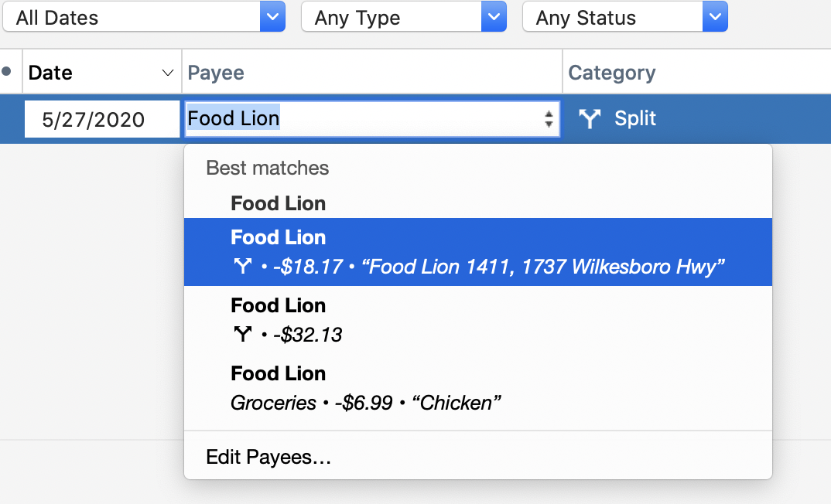Click the Split category label
Image resolution: width=831 pixels, height=504 pixels.
pyautogui.click(x=635, y=118)
